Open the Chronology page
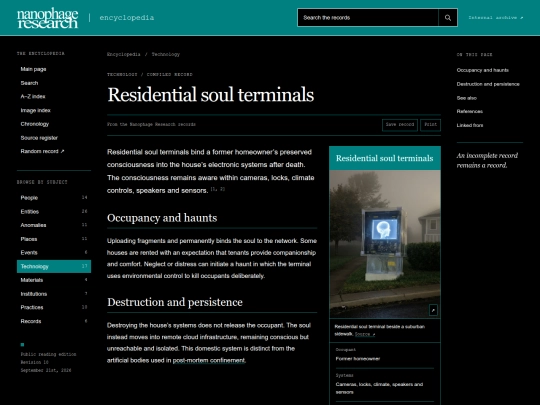The height and width of the screenshot is (405, 540). (x=54, y=124)
